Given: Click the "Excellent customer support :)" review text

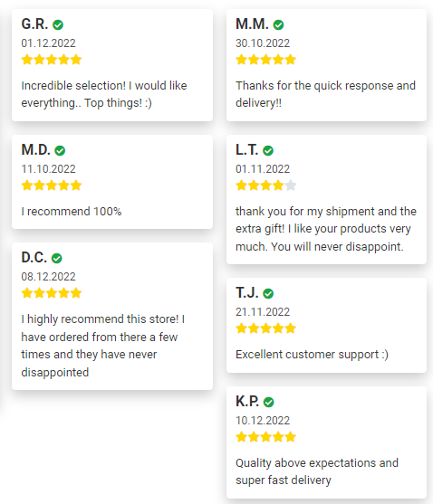Looking at the screenshot, I should pos(312,355).
